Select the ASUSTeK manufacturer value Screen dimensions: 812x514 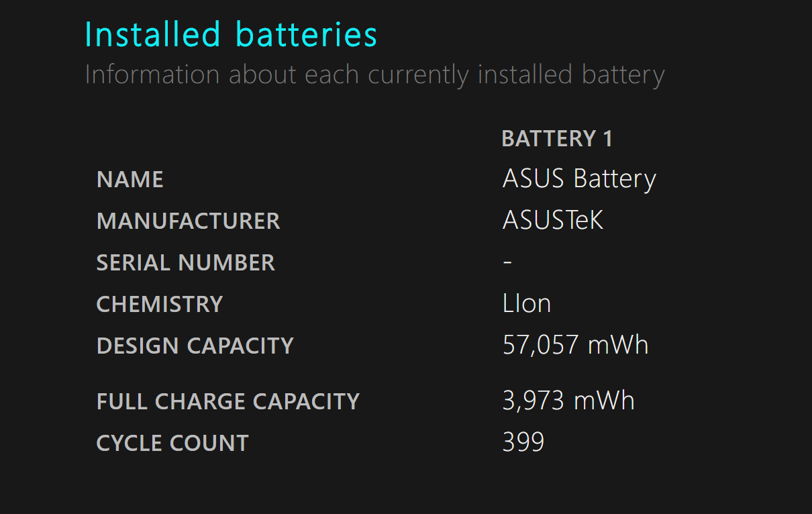[553, 221]
